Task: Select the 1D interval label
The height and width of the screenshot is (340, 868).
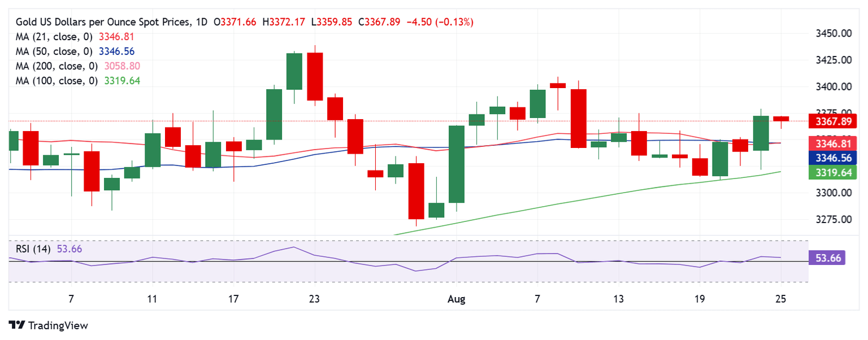Action: 200,22
